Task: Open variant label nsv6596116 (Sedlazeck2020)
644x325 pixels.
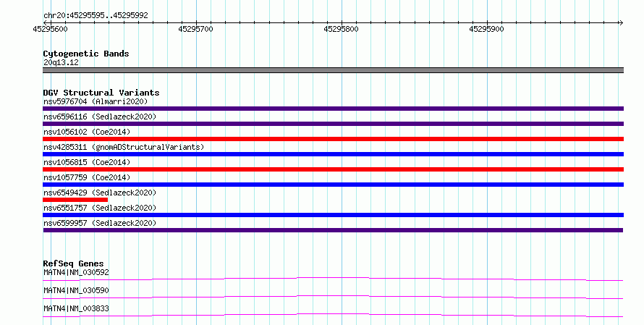Action: click(x=100, y=117)
